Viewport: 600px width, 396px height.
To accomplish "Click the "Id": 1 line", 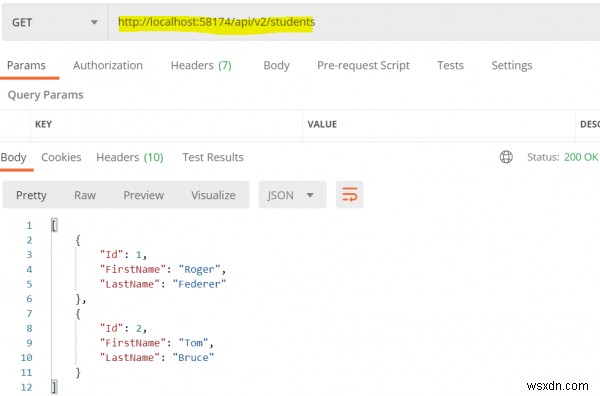I will (x=123, y=255).
